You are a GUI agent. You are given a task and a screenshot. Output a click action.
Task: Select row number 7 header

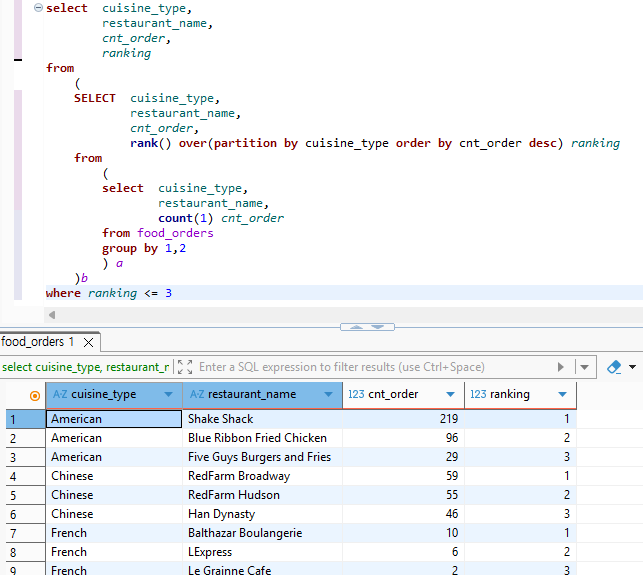pyautogui.click(x=25, y=533)
